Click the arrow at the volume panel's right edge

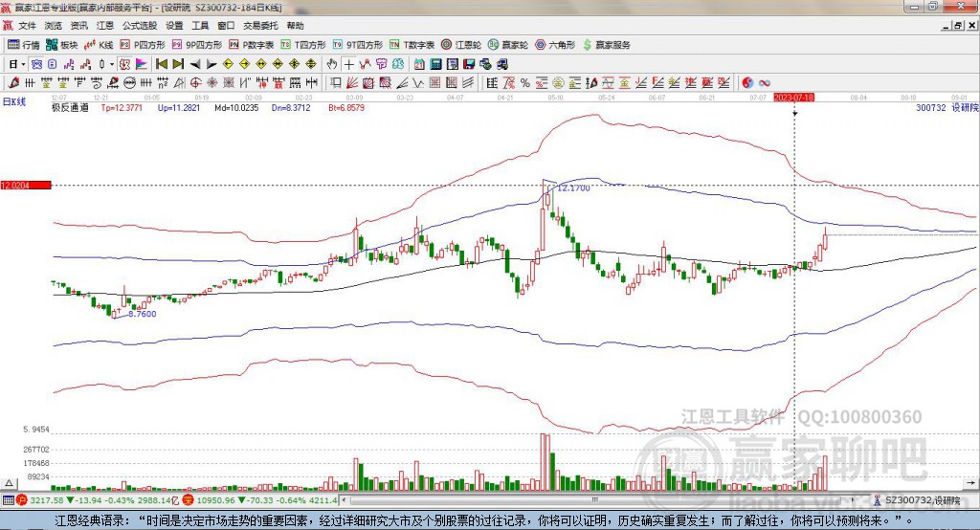(x=970, y=482)
